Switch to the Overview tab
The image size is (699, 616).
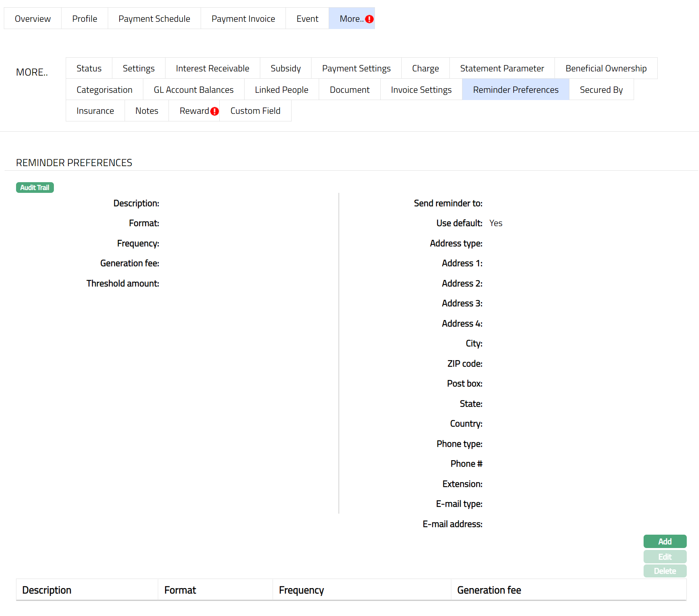33,19
